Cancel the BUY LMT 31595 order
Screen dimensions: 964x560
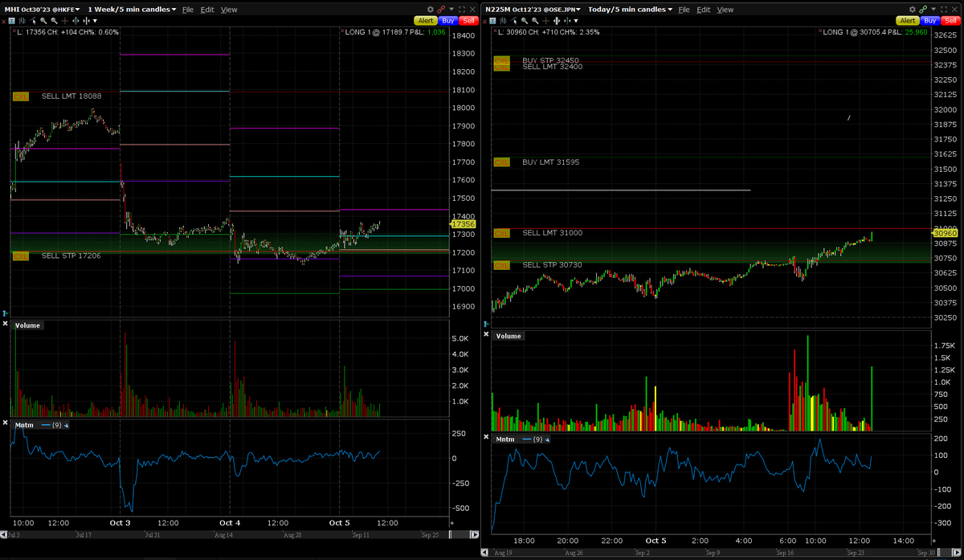pos(501,162)
